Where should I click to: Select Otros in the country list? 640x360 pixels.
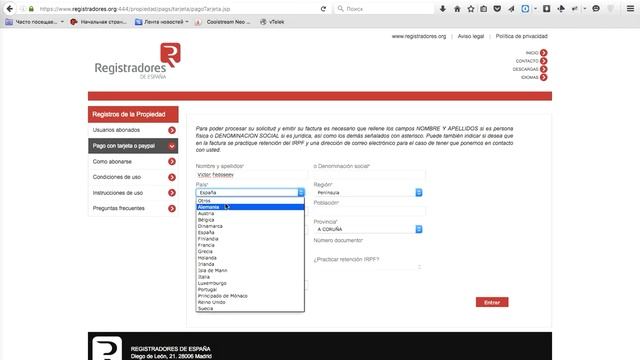(250, 201)
